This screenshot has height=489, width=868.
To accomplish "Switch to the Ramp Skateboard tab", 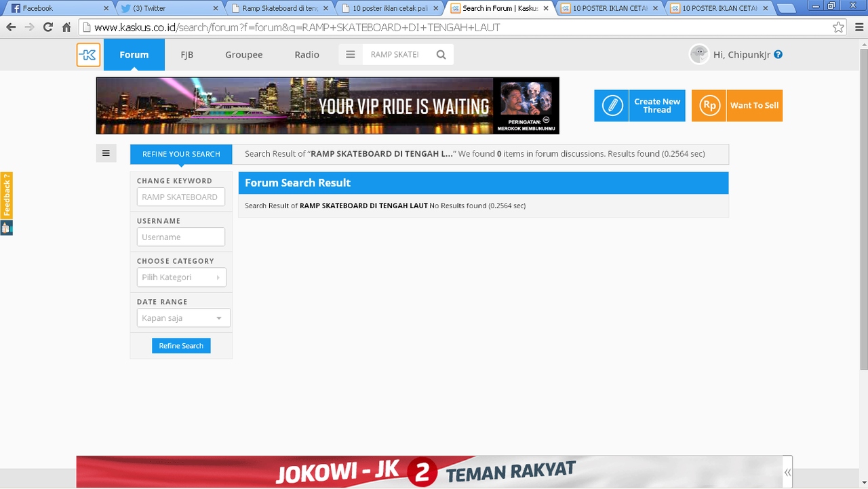I will 278,9.
